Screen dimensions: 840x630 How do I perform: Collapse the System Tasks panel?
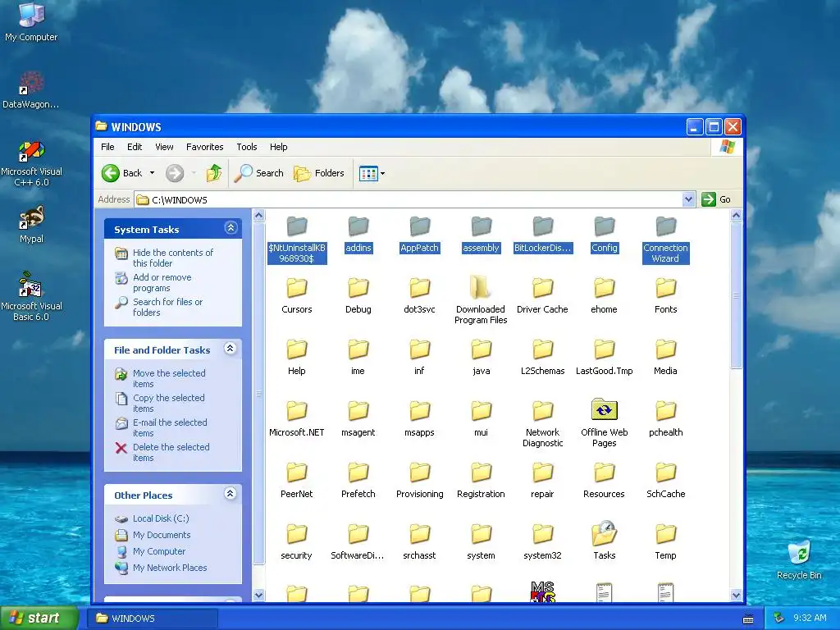coord(231,228)
